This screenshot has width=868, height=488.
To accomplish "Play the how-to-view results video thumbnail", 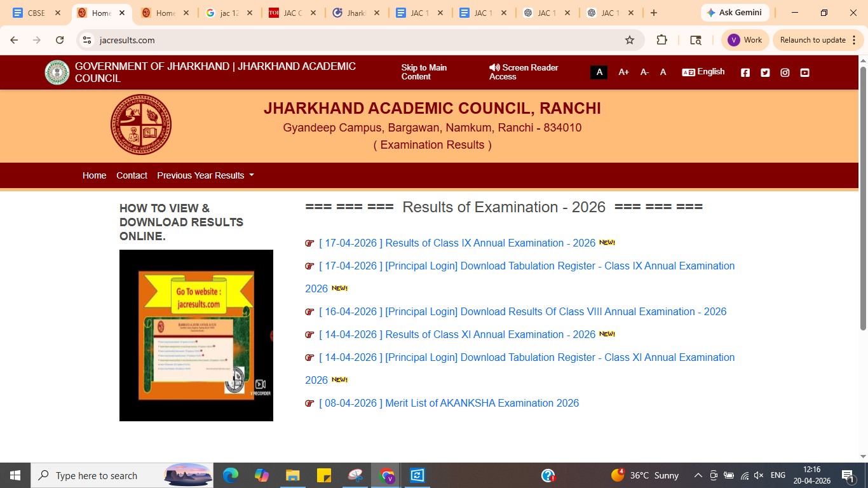I will click(x=196, y=335).
